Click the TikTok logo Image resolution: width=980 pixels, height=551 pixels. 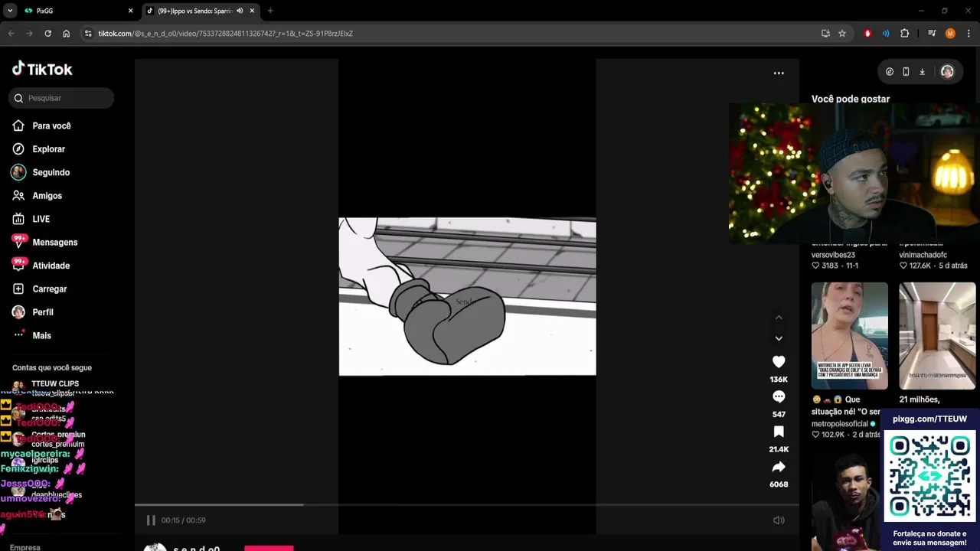pos(42,69)
